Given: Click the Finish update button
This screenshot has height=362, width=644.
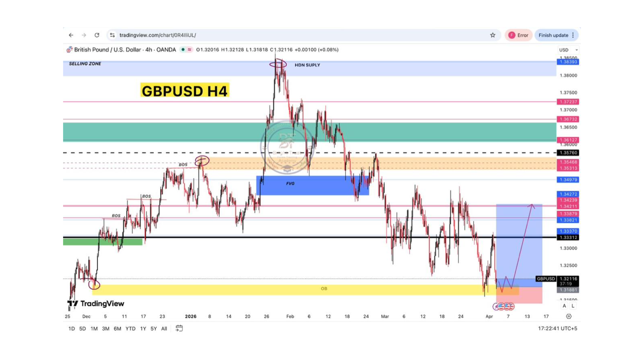Looking at the screenshot, I should click(x=553, y=35).
